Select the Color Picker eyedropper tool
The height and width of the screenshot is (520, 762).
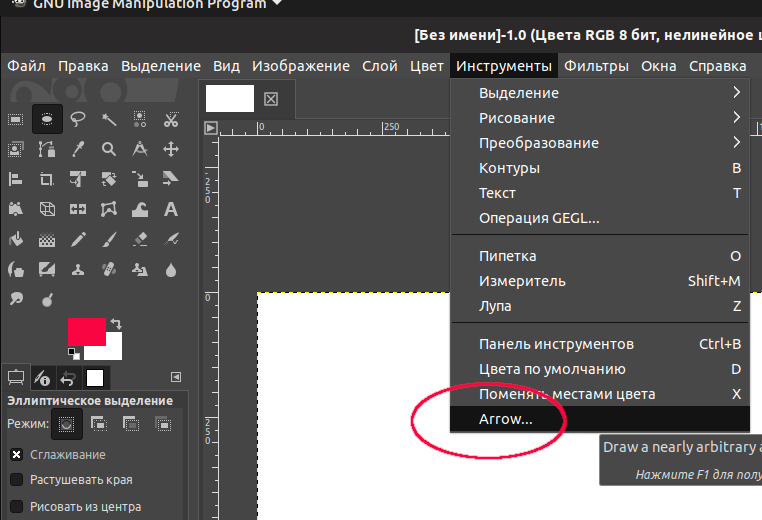coord(78,149)
